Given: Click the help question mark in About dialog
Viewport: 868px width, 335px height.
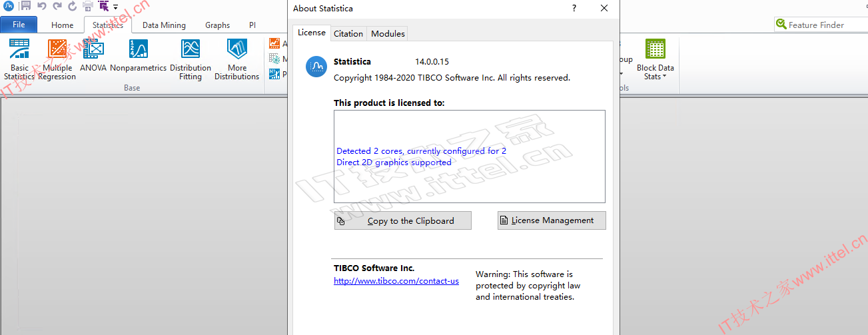Looking at the screenshot, I should click(x=574, y=9).
